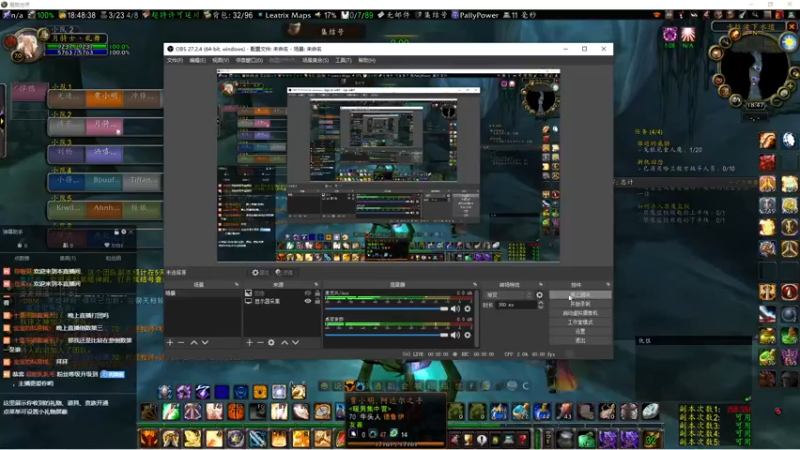Toggle visibility of display capture source
This screenshot has width=800, height=450.
(308, 301)
